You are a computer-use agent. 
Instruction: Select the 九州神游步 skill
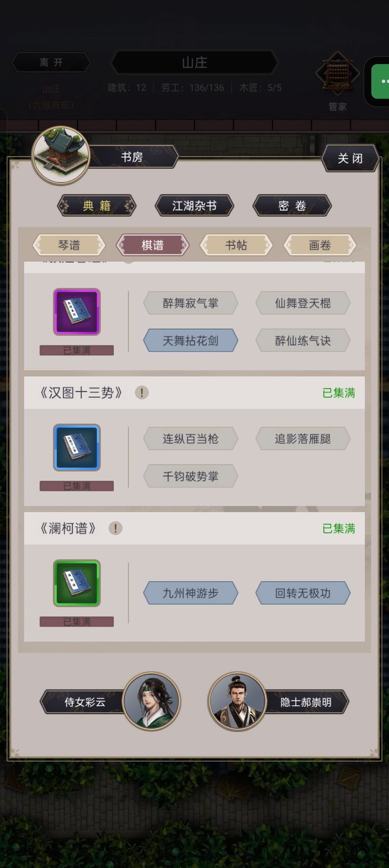[191, 593]
